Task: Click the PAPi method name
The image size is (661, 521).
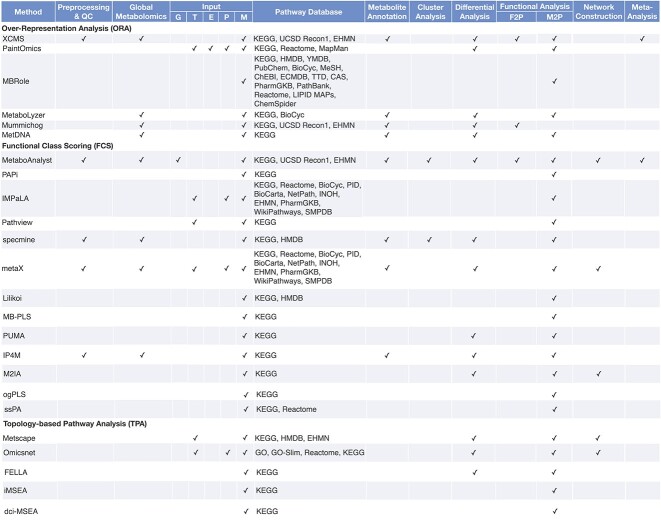Action: (10, 174)
